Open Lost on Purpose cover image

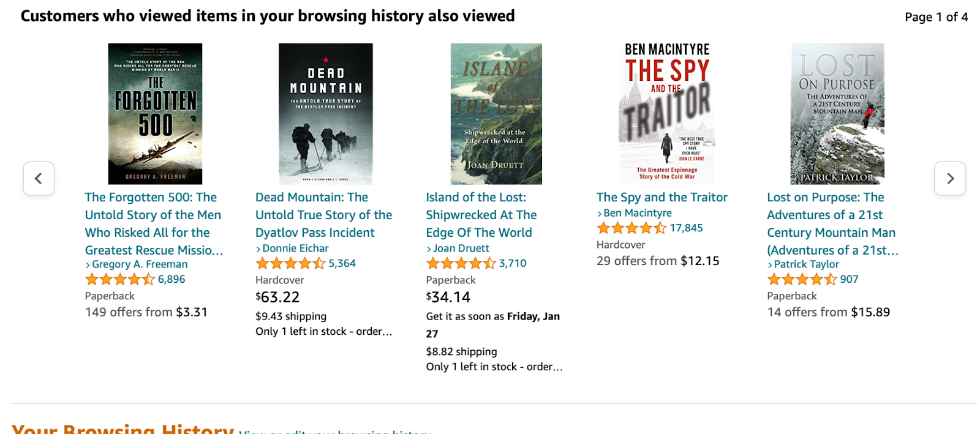point(837,114)
